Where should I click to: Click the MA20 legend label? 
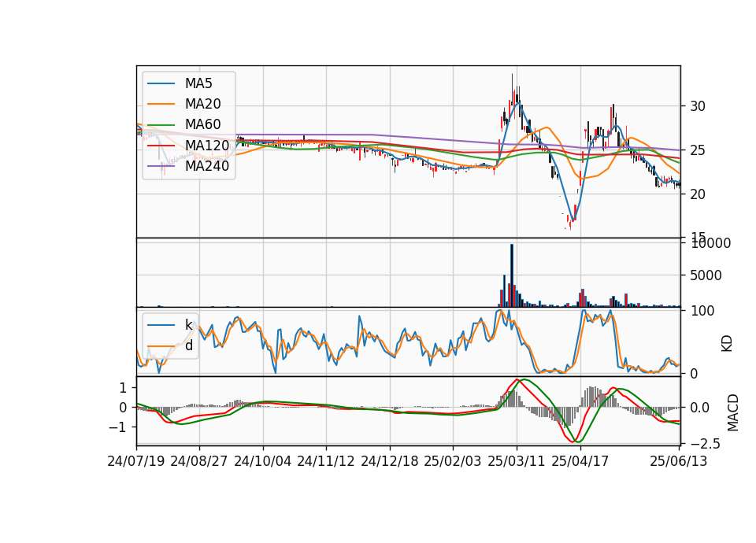point(203,104)
